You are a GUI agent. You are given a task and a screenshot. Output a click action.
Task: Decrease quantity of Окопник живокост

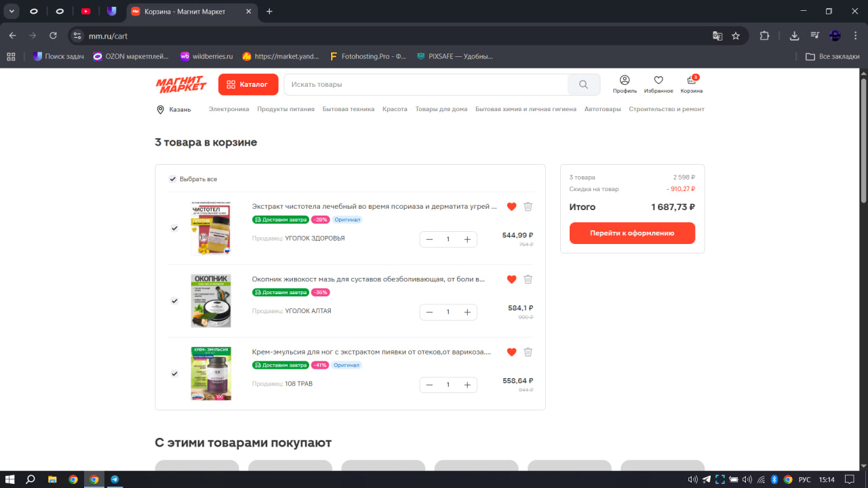tap(429, 312)
